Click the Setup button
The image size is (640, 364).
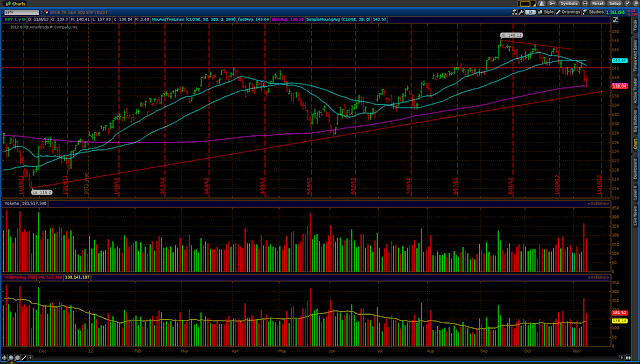[x=615, y=3]
